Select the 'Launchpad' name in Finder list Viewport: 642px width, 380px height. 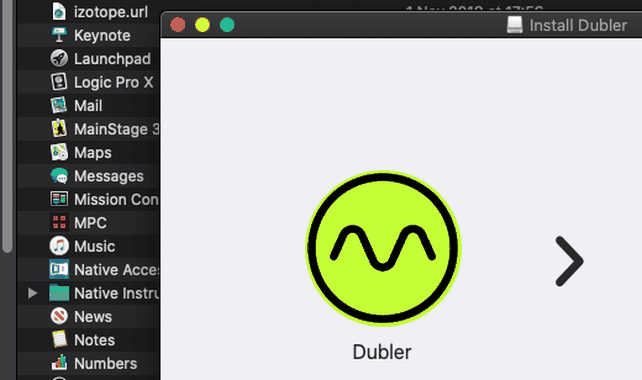pyautogui.click(x=112, y=59)
